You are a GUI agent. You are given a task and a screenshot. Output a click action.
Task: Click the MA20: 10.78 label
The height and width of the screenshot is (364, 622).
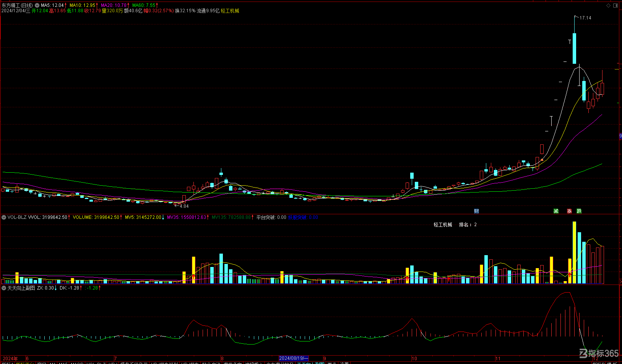click(x=115, y=5)
